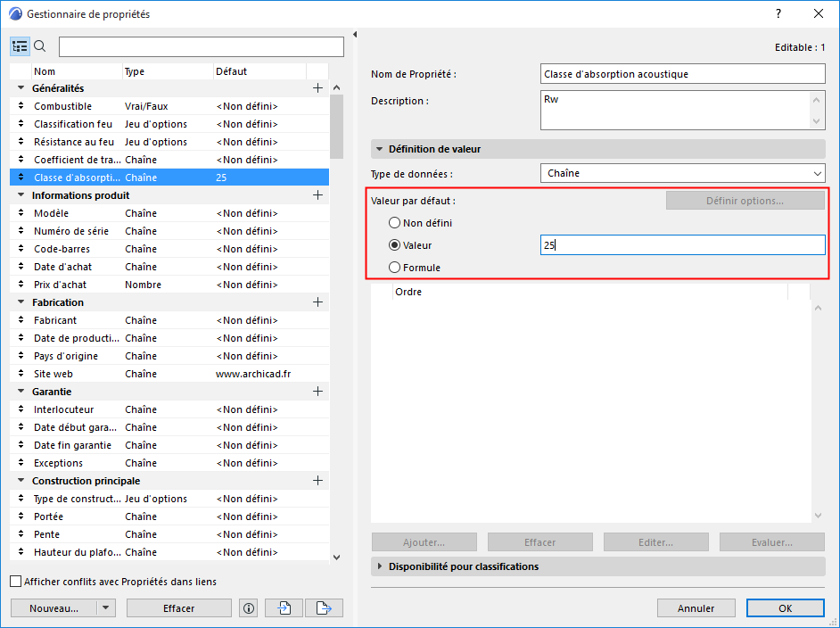Viewport: 840px width, 628px height.
Task: Click the info icon button
Action: [249, 608]
